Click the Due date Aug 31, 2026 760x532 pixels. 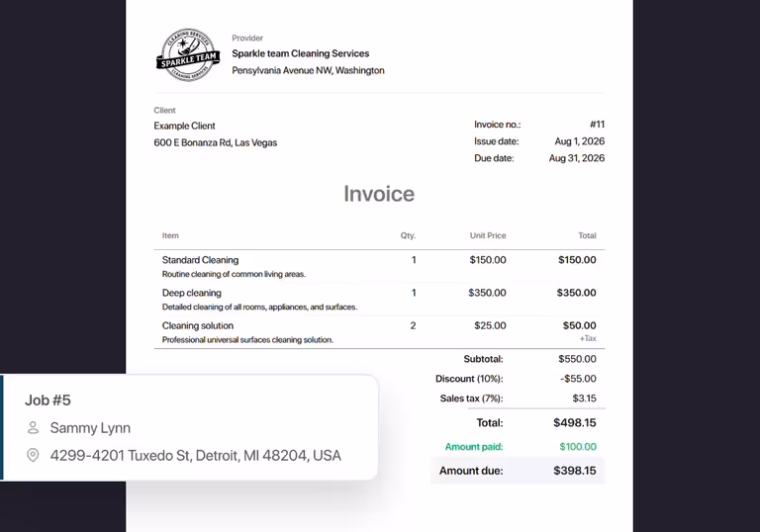click(x=577, y=158)
